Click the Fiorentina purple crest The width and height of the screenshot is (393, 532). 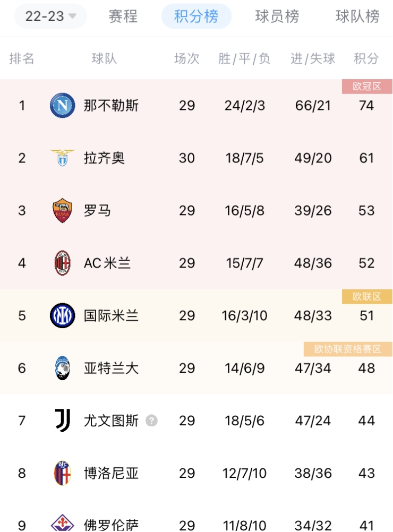[x=63, y=523]
